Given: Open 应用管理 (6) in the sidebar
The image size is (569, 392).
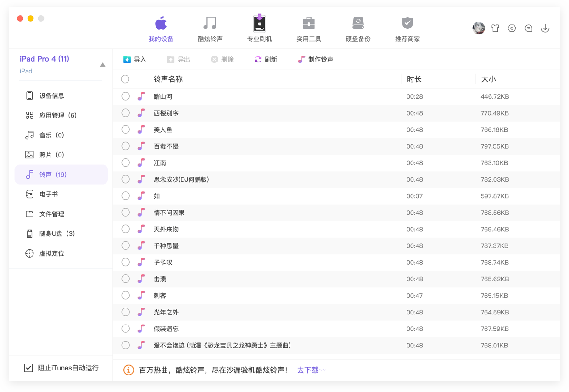Looking at the screenshot, I should coord(61,115).
